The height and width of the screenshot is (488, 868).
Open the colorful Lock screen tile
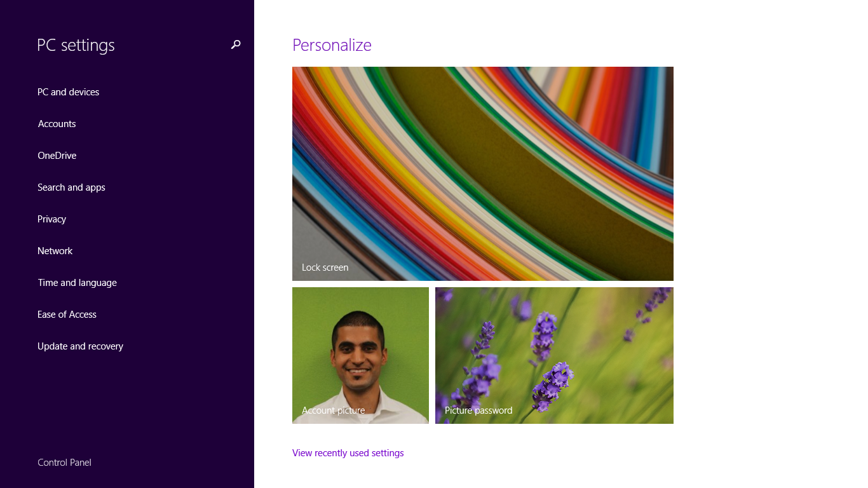pos(483,173)
